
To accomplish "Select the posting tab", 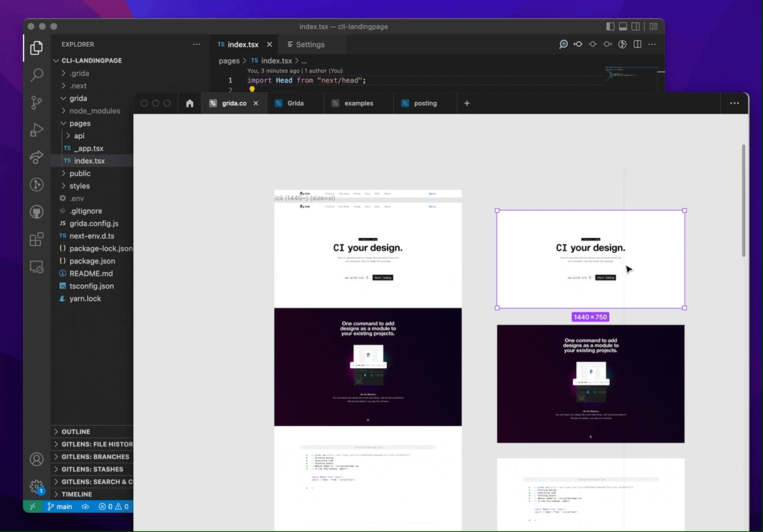I will [425, 103].
